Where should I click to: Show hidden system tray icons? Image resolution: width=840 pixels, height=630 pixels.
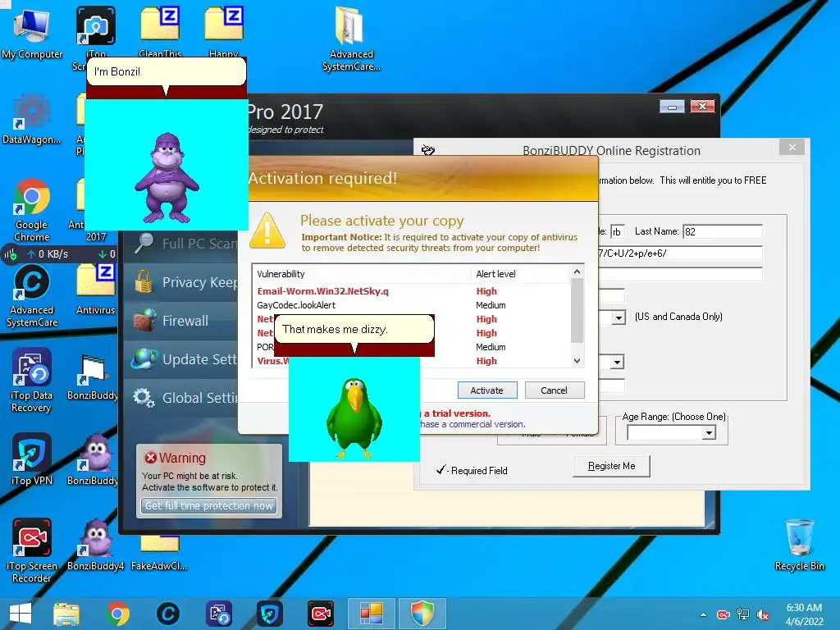coord(703,614)
